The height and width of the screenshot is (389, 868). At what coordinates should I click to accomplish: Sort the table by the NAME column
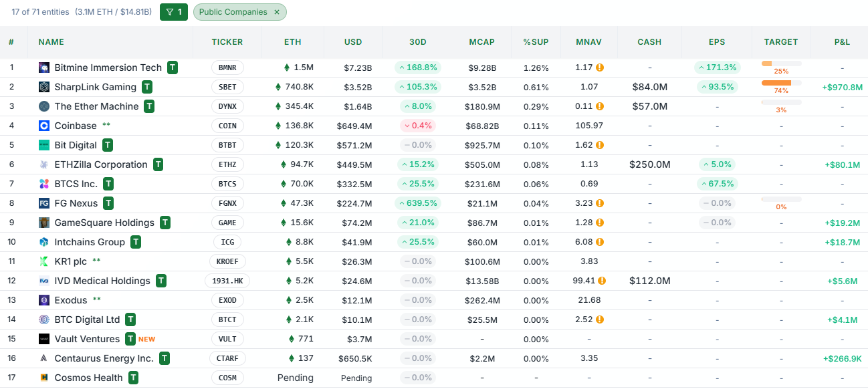tap(51, 42)
